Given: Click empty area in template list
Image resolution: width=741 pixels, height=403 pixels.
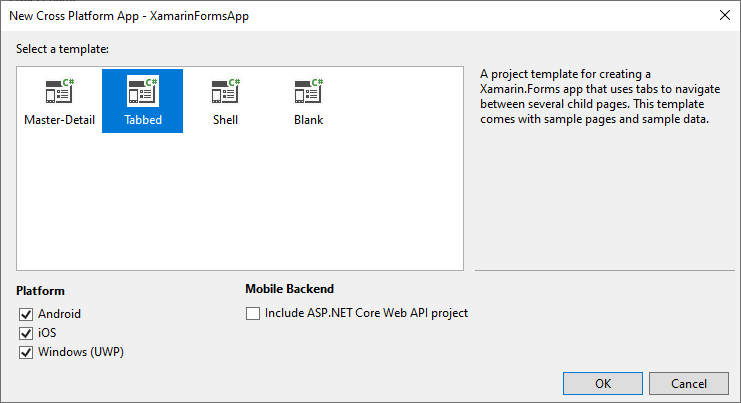Looking at the screenshot, I should (x=240, y=210).
